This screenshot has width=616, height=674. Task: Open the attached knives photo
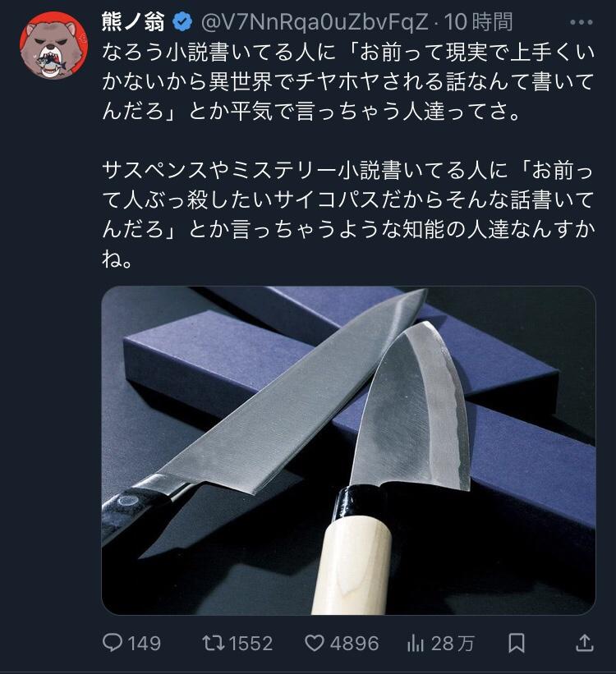click(x=348, y=451)
